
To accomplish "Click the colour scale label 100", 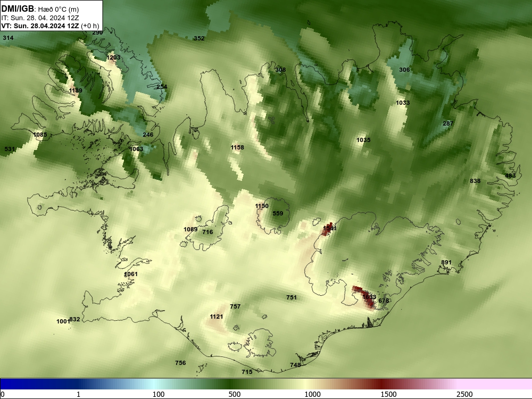I will point(159,394).
